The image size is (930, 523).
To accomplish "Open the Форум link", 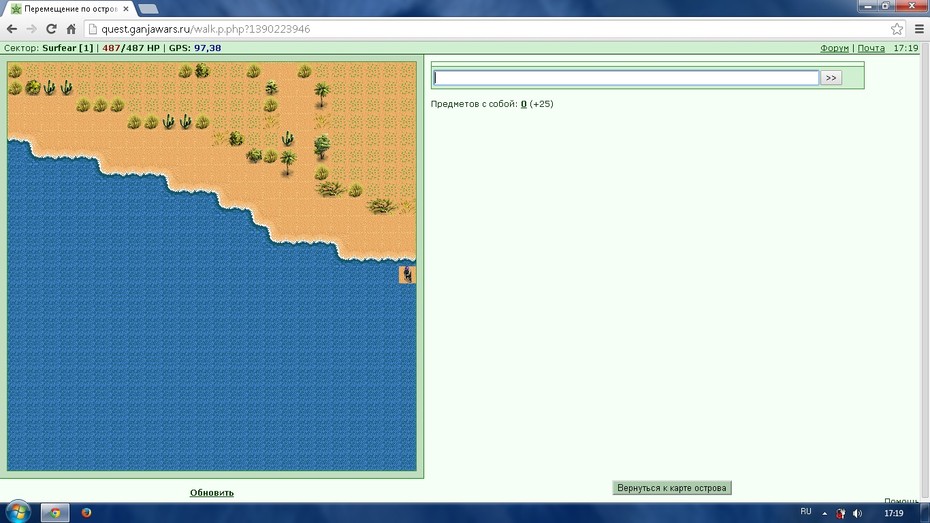I will [835, 48].
